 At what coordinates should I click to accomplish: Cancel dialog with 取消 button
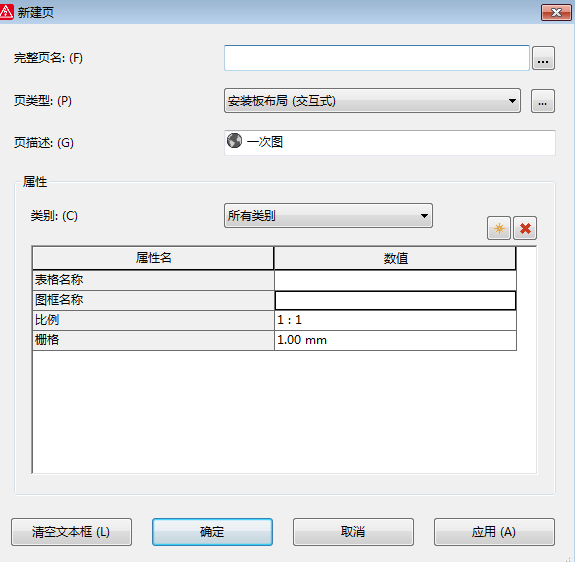(x=353, y=532)
